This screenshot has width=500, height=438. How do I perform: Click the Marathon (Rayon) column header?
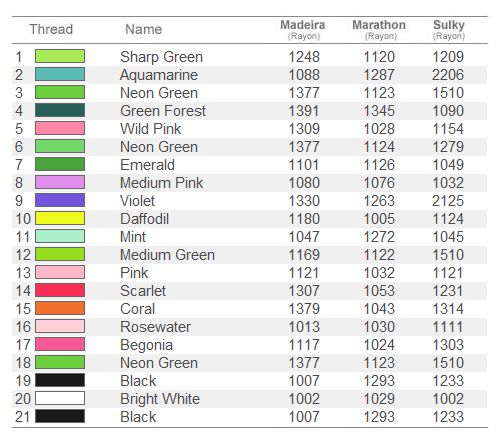pos(379,29)
